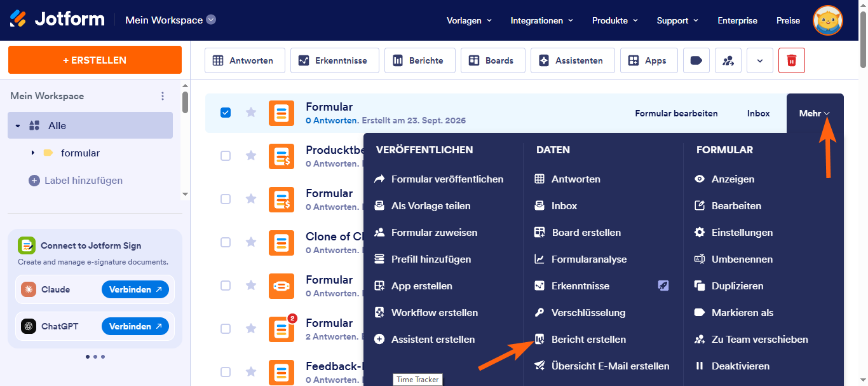Choose Board erstellen
The image size is (868, 386).
click(x=578, y=233)
